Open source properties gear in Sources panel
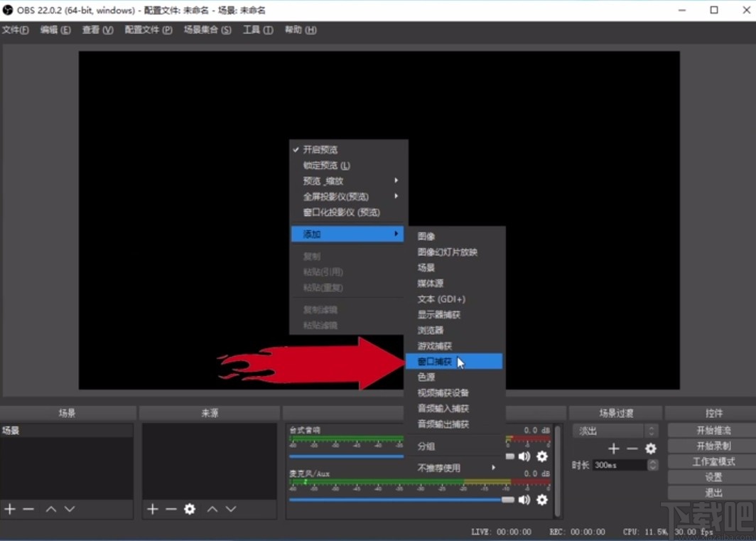756x541 pixels. (190, 509)
